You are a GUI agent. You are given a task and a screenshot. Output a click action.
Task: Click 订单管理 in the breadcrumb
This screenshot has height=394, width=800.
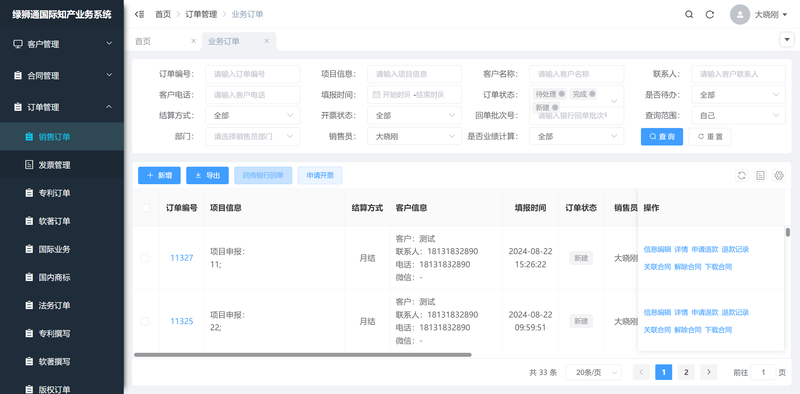coord(201,14)
